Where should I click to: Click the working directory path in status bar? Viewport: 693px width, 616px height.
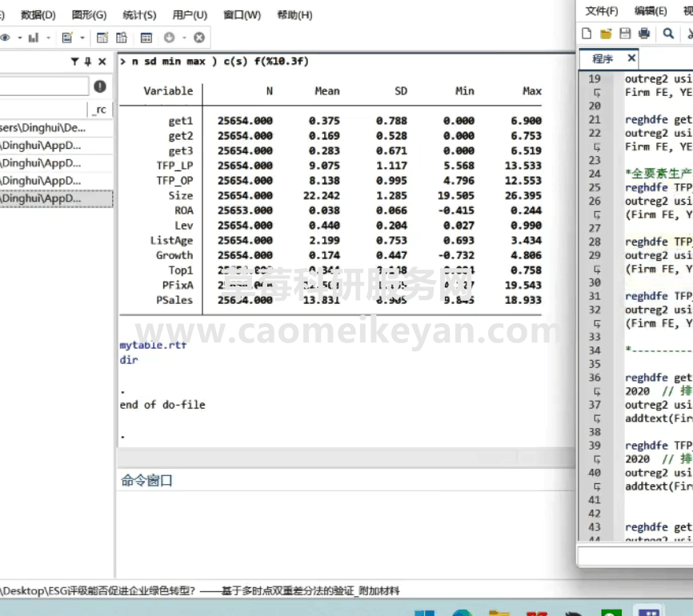[x=200, y=591]
